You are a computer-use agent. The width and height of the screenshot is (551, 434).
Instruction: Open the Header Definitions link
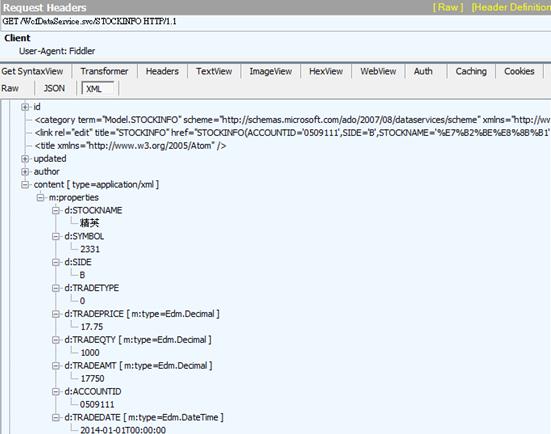[x=511, y=7]
